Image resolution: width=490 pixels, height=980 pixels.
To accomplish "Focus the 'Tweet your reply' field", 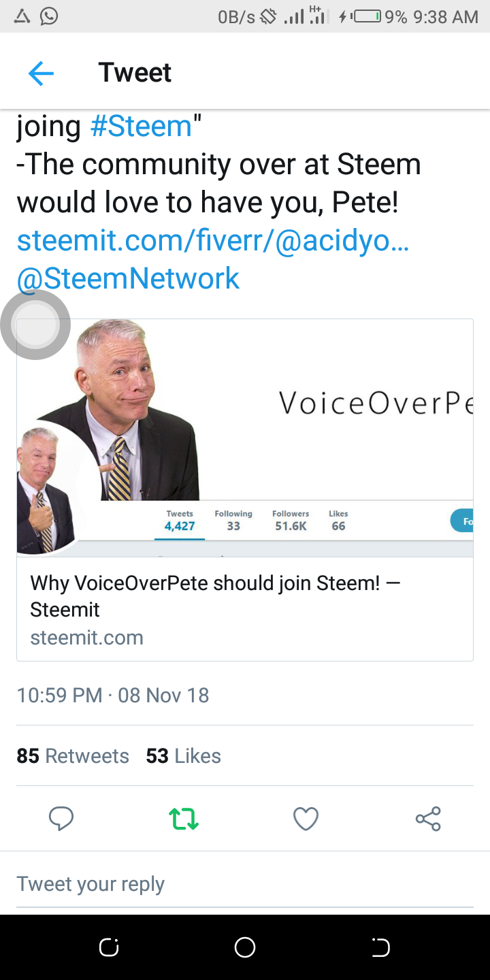I will pos(245,884).
